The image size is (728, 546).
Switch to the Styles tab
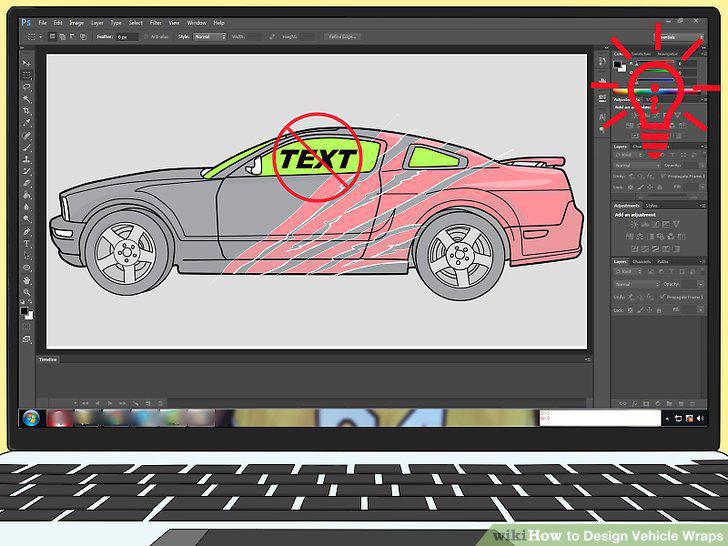(x=651, y=205)
